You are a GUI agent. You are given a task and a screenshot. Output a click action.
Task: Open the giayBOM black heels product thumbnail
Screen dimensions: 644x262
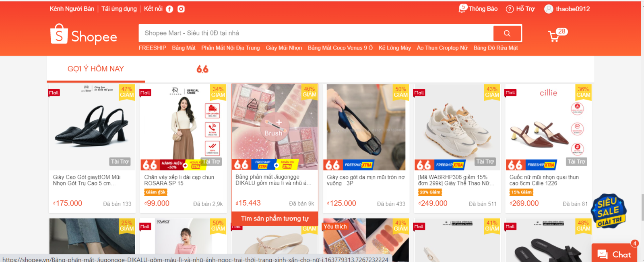pos(92,127)
